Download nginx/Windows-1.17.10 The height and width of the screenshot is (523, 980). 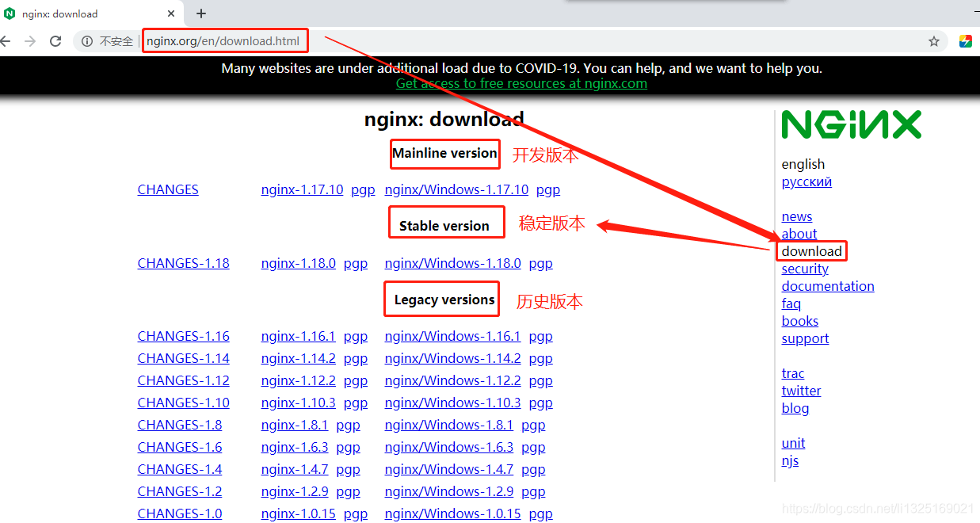[x=456, y=189]
